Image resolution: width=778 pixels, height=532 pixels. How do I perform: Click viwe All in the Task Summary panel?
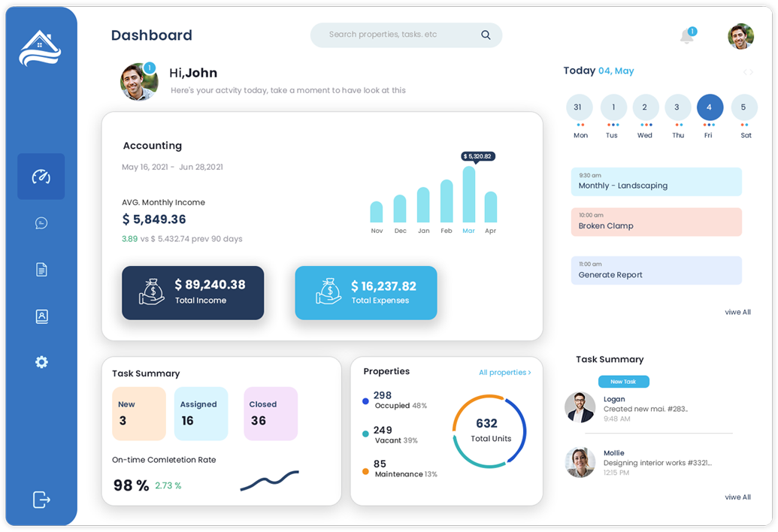(x=737, y=497)
